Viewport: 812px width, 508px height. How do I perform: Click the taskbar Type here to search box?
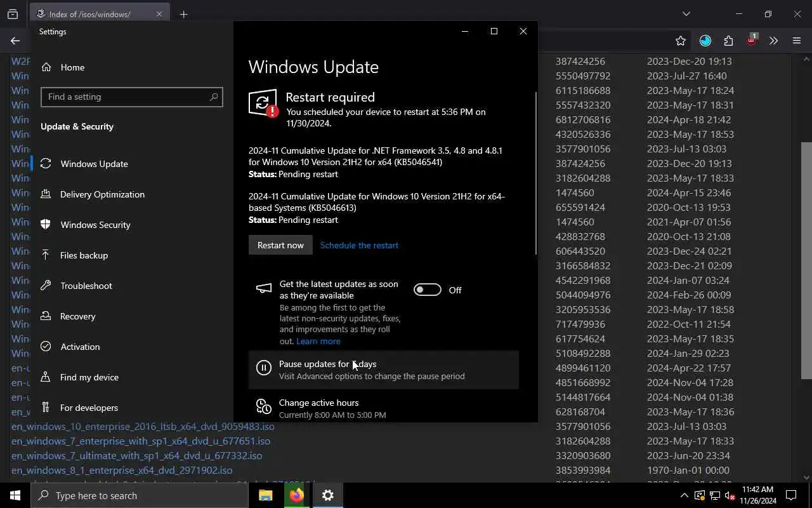click(140, 495)
